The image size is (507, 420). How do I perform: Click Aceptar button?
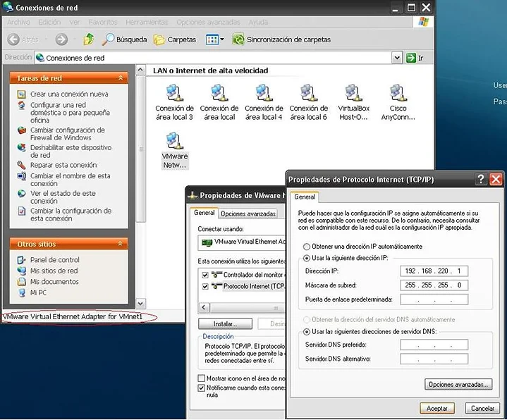pyautogui.click(x=437, y=408)
